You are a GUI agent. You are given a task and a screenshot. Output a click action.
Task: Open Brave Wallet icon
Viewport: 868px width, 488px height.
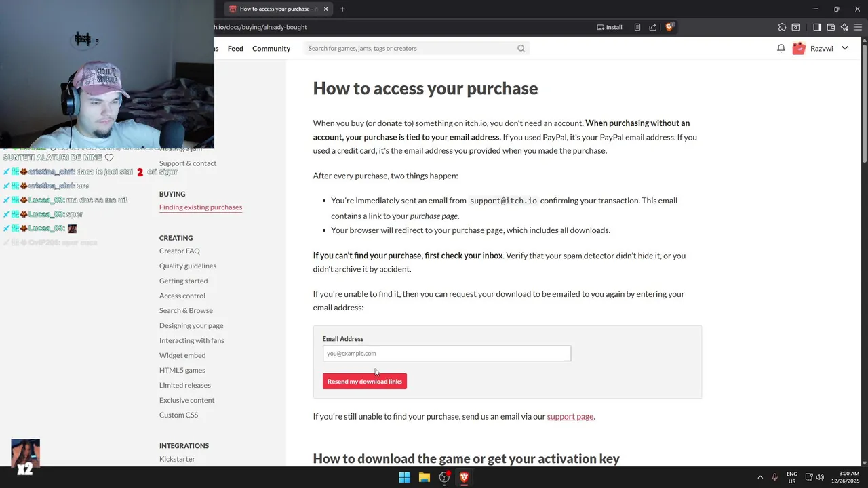tap(831, 27)
